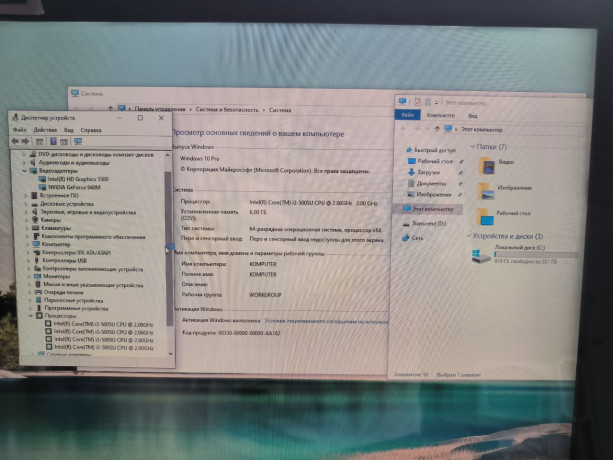The width and height of the screenshot is (613, 460).
Task: Click Сеть in Explorer sidebar
Action: 417,238
